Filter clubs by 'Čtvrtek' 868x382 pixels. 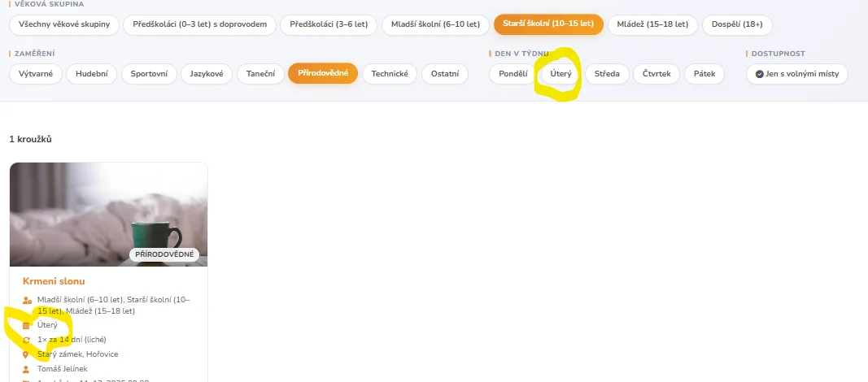coord(656,73)
